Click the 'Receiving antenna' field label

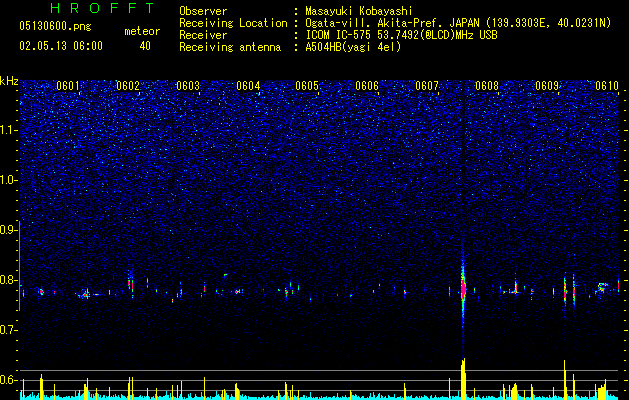click(x=230, y=47)
